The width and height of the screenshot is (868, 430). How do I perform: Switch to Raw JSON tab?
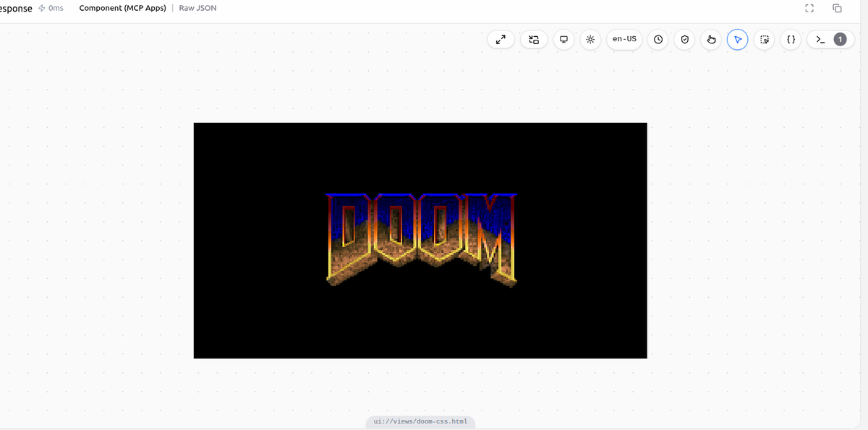click(197, 8)
